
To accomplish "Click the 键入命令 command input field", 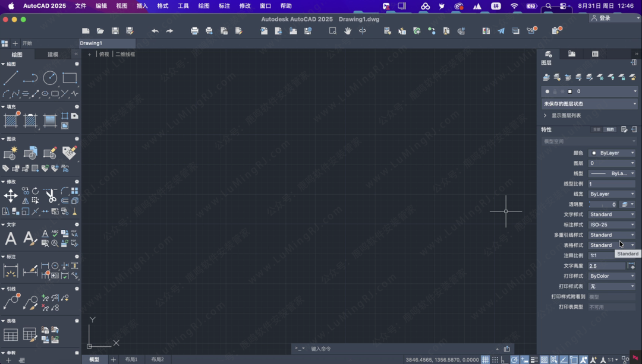I will (x=398, y=349).
